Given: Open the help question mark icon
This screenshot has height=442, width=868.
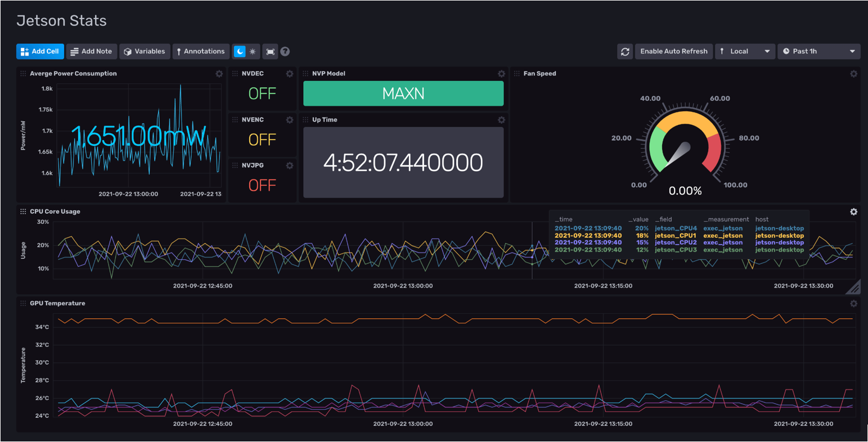Looking at the screenshot, I should click(285, 51).
